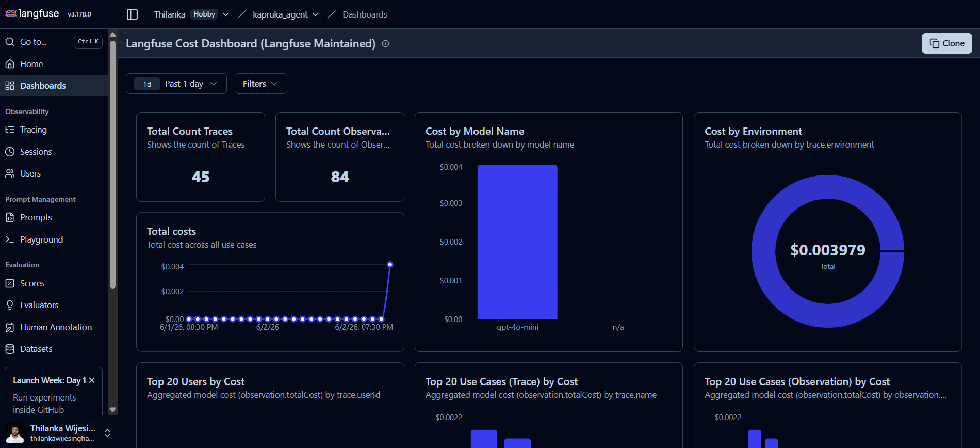Click the Top 20 Users by Cost title
This screenshot has height=448, width=980.
click(x=195, y=381)
